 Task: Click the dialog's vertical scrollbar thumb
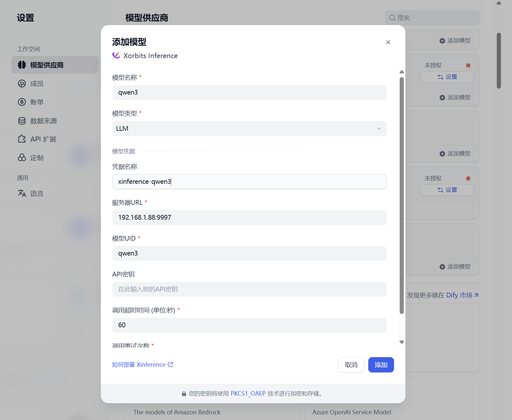pyautogui.click(x=402, y=195)
